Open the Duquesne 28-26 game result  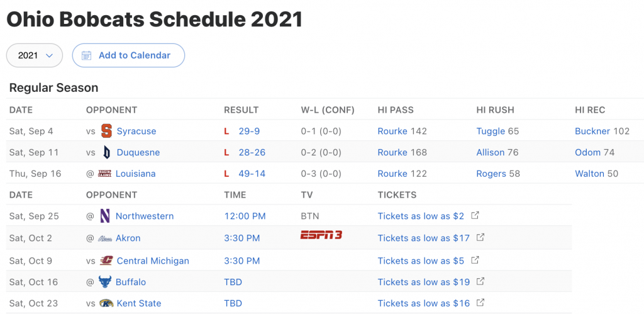click(252, 152)
